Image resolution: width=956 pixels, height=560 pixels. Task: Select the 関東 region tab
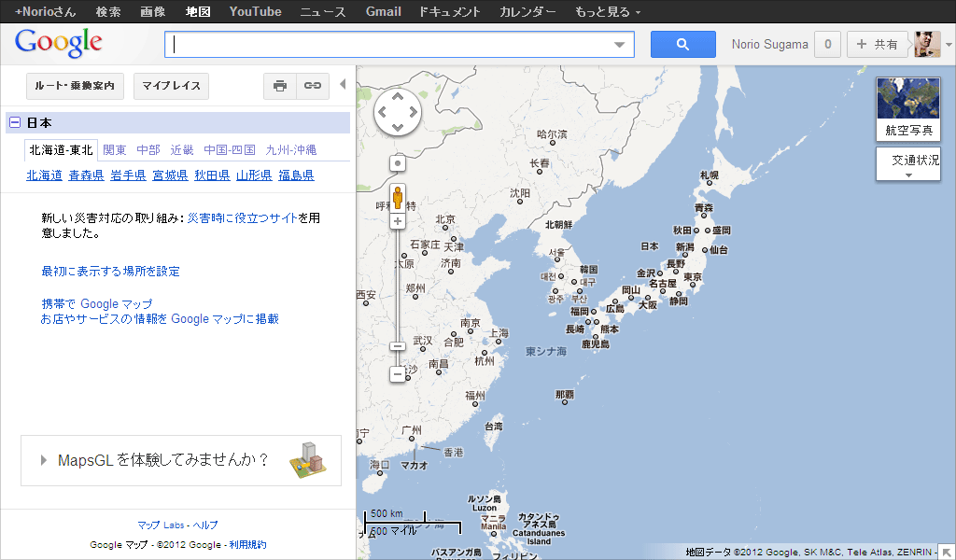coord(115,150)
